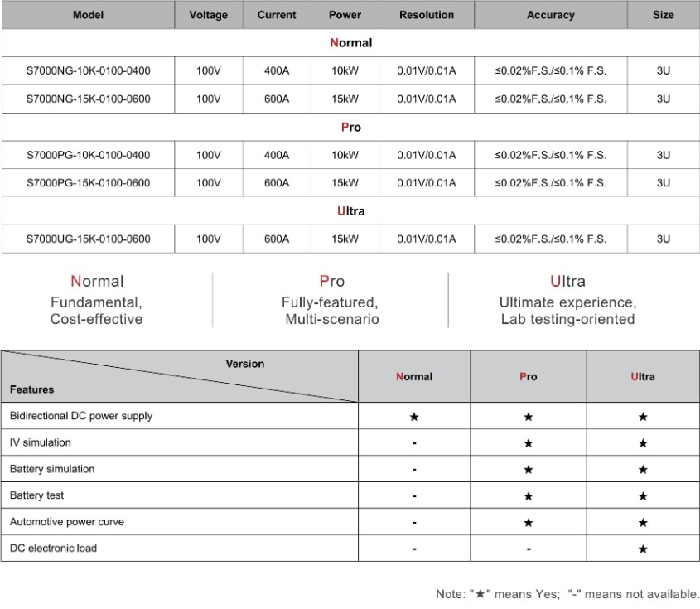700x609 pixels.
Task: Click the Pro column star for Battery simulation
Action: tap(529, 470)
